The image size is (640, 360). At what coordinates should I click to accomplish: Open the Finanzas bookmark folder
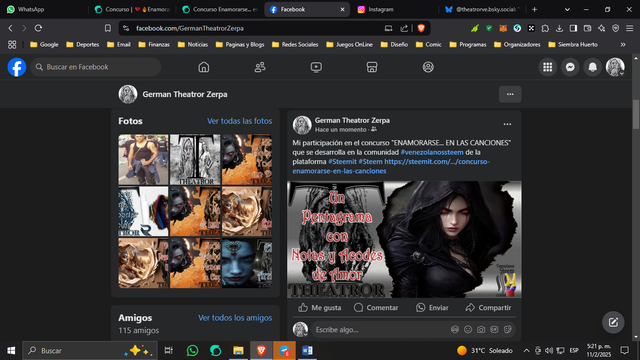tap(154, 44)
